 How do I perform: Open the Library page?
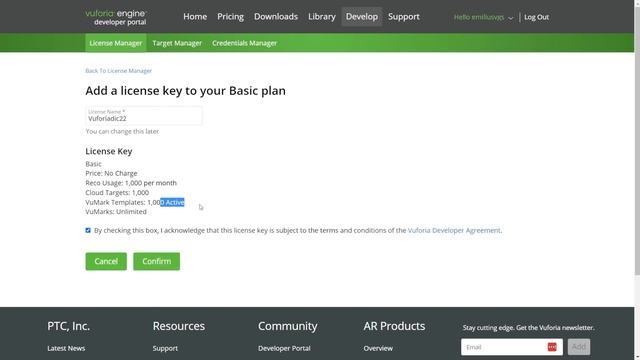322,17
